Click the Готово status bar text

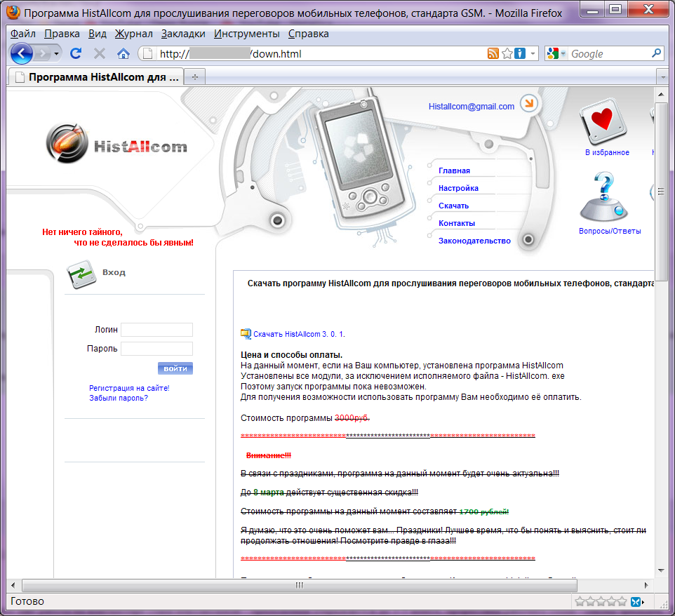tap(27, 601)
